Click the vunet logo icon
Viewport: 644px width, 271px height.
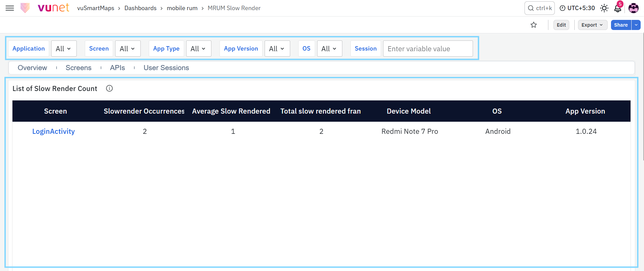click(25, 8)
